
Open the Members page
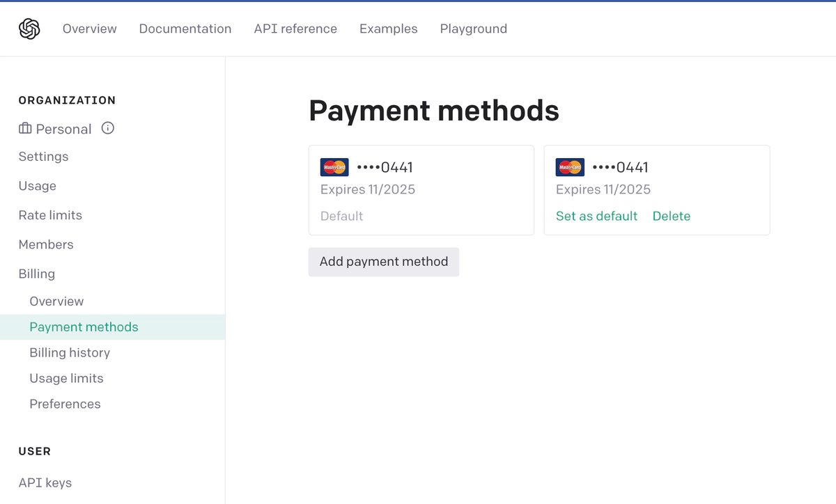46,244
